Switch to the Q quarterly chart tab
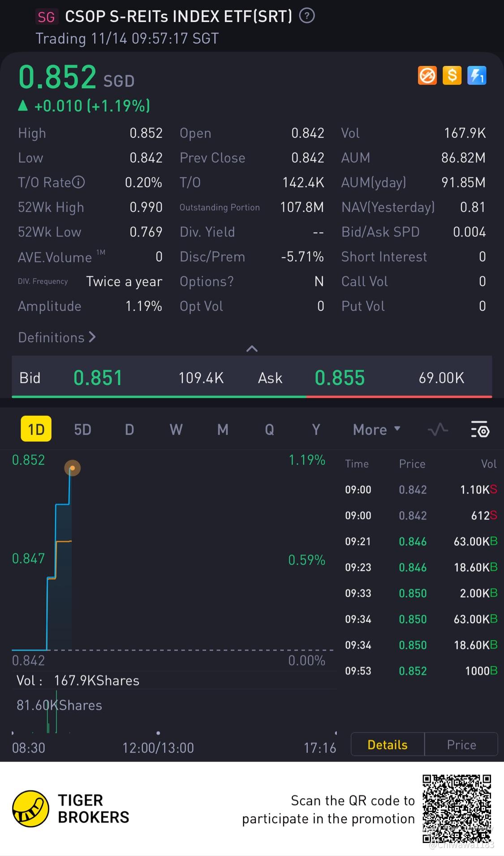Image resolution: width=504 pixels, height=856 pixels. [269, 430]
